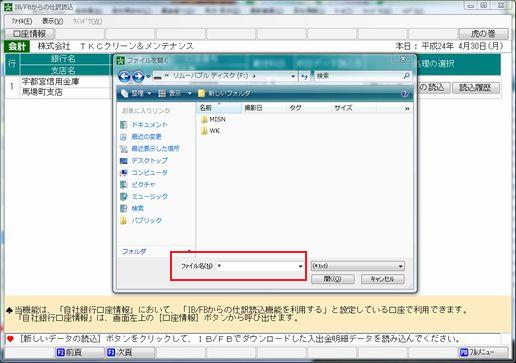
Task: Click the F3 次頁 button
Action: pyautogui.click(x=130, y=352)
